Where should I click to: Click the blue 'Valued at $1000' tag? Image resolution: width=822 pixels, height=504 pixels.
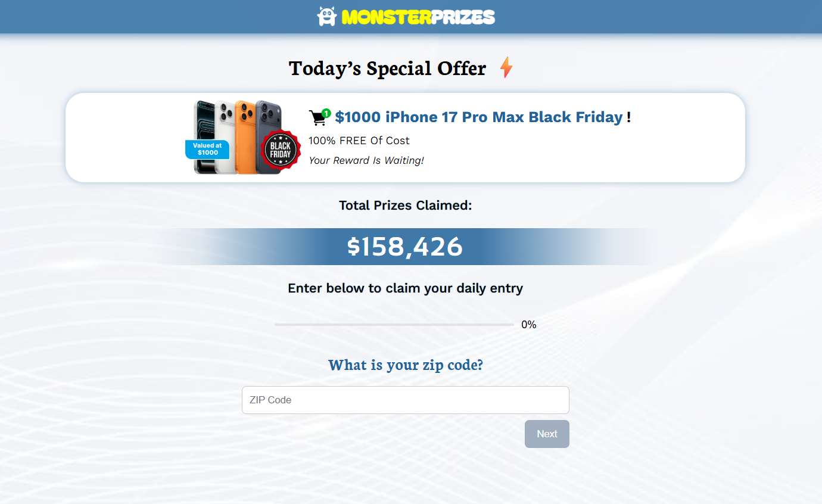(x=207, y=149)
